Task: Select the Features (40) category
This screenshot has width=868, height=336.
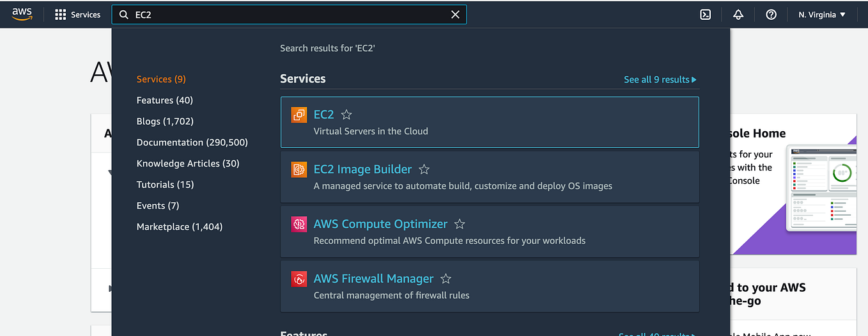Action: point(165,100)
